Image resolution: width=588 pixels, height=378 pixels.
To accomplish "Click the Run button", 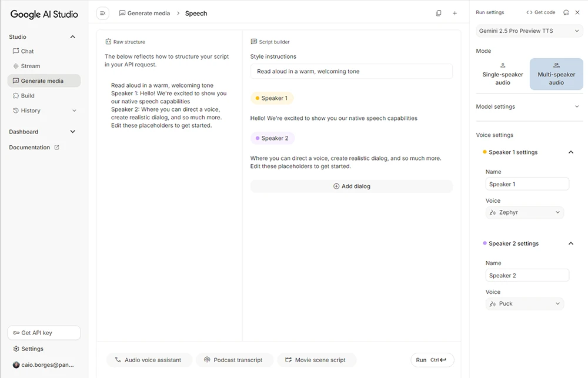I will coord(432,360).
